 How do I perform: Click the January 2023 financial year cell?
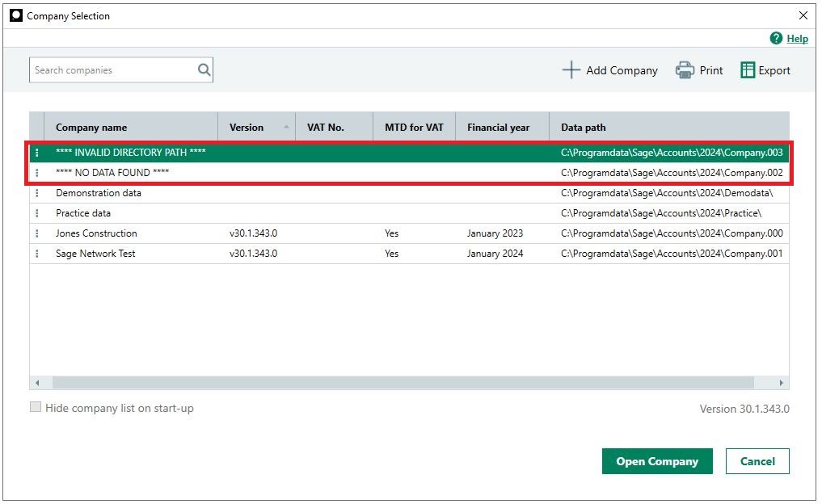tap(495, 233)
